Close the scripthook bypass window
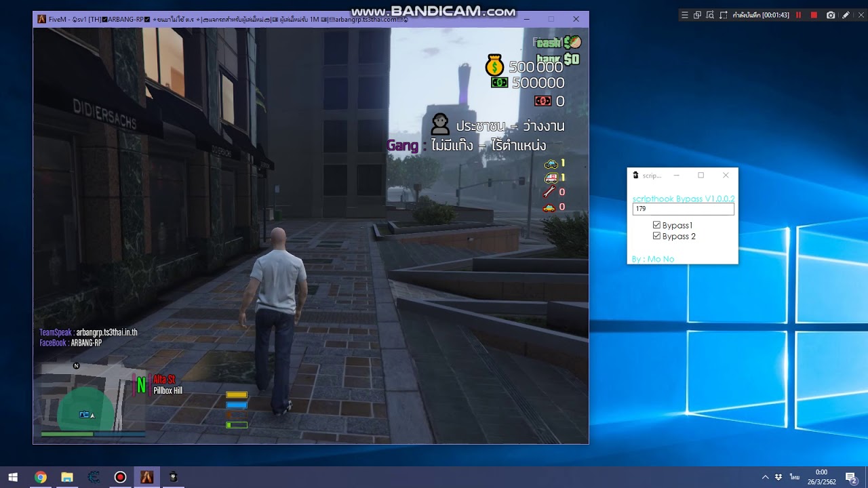 [726, 175]
